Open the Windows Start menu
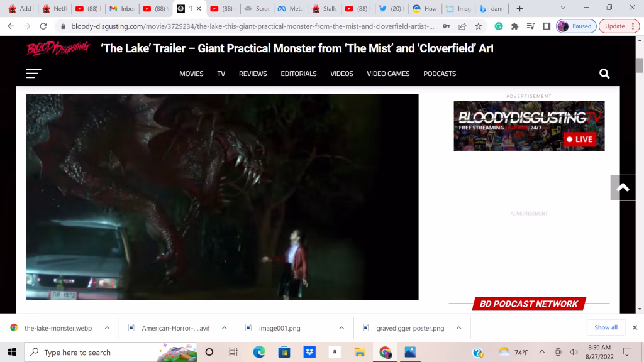 coord(12,352)
